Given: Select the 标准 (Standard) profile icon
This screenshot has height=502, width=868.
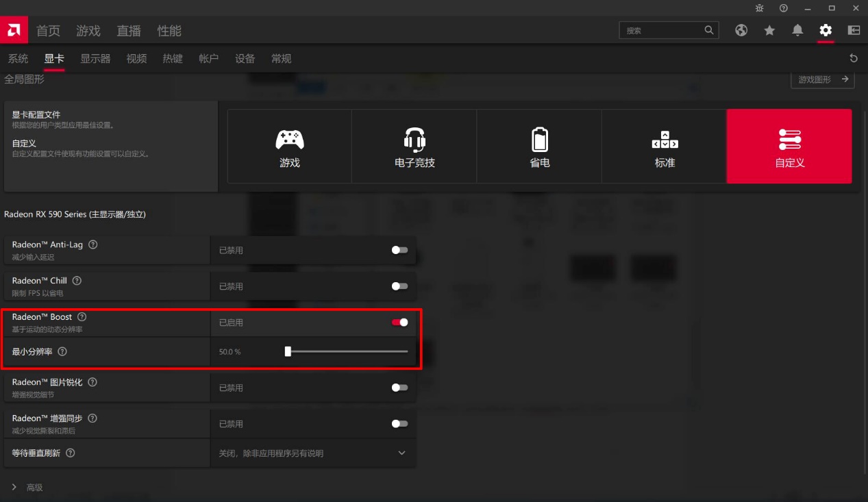Looking at the screenshot, I should click(664, 146).
